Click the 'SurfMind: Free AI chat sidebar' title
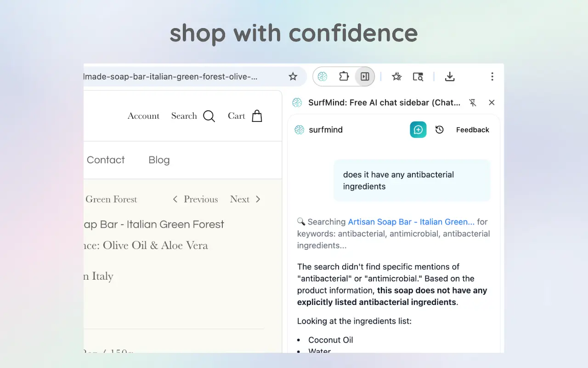 click(x=384, y=103)
